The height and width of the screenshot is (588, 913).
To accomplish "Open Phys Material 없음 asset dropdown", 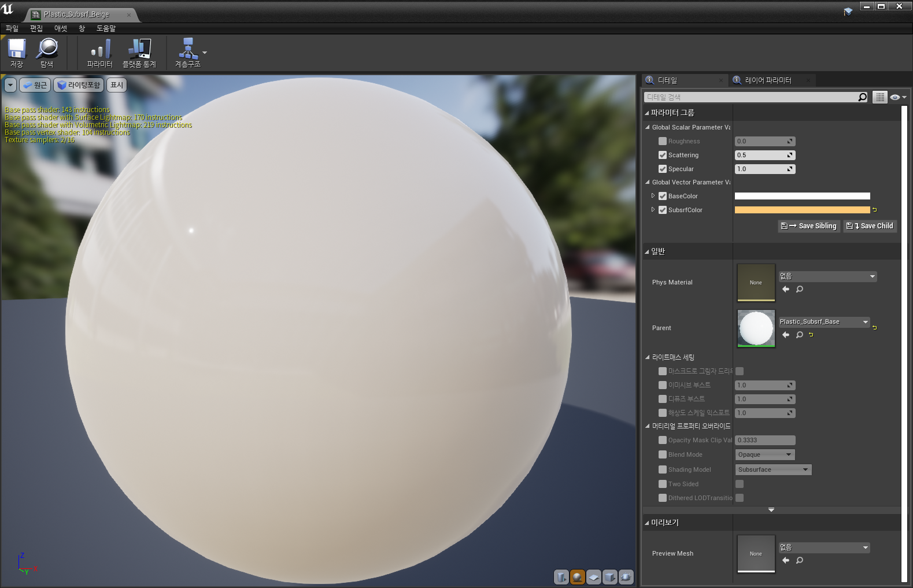I will point(827,276).
